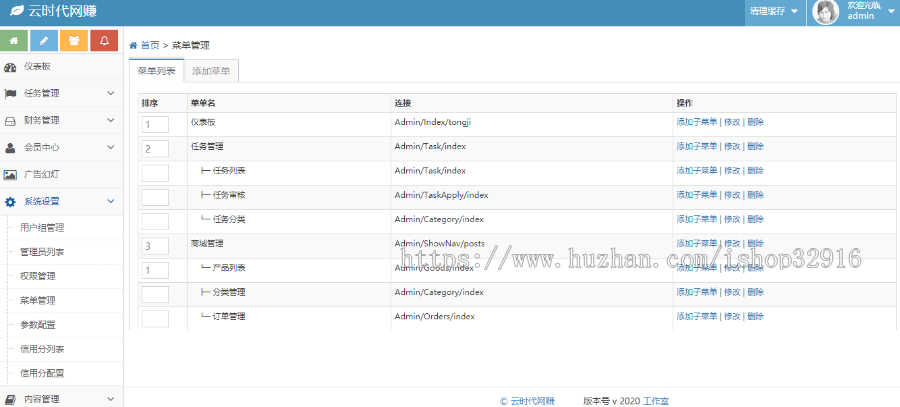Click the gear icon beside 系统设置

[10, 201]
